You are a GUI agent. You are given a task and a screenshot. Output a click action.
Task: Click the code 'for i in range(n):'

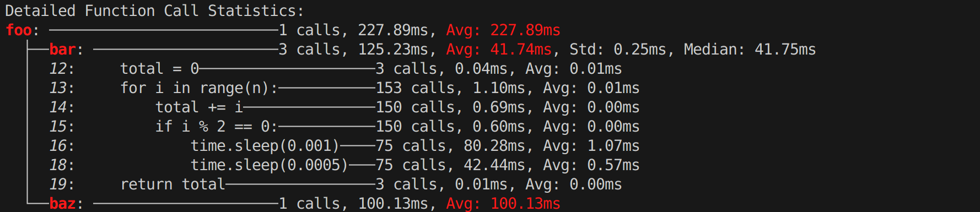pyautogui.click(x=199, y=88)
